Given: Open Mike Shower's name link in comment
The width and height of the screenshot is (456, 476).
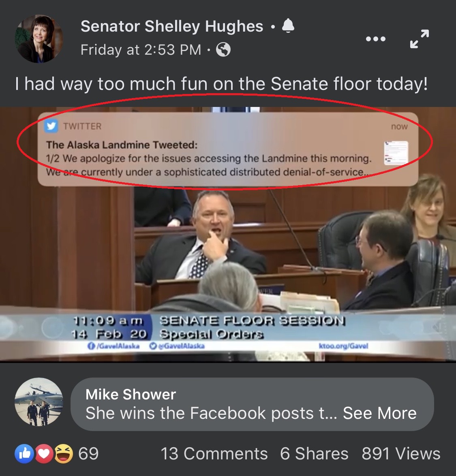Looking at the screenshot, I should coord(131,394).
